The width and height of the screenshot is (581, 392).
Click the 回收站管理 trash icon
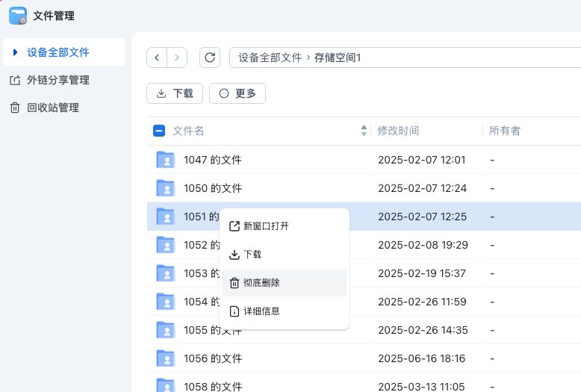coord(15,108)
